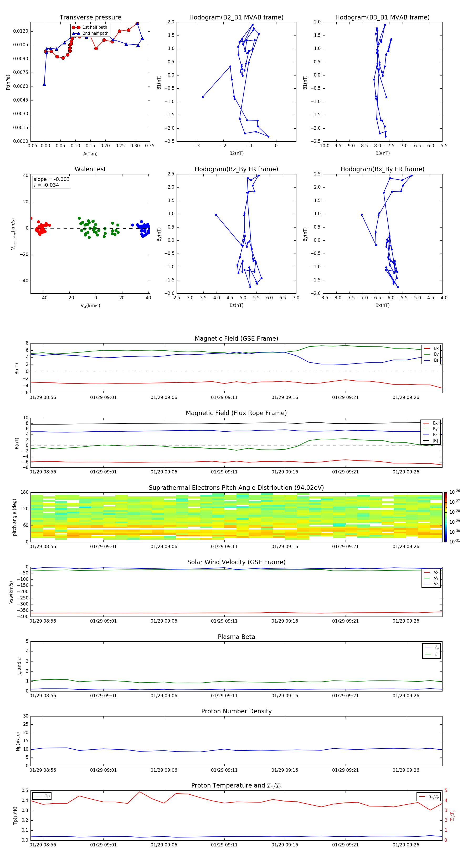Viewport: 473px width, 868px height.
Task: Select the "Bz'" entry in Flux Rope legend
Action: (x=431, y=435)
